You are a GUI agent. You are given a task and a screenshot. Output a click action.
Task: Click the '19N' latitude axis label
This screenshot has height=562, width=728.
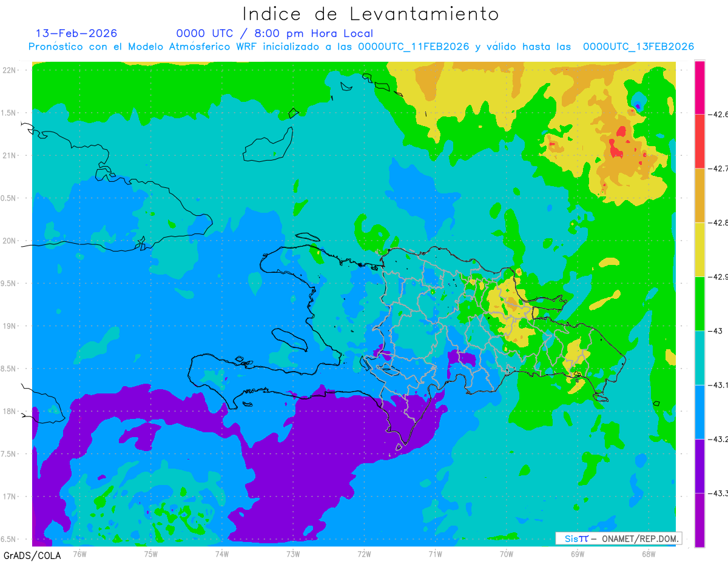tap(8, 326)
